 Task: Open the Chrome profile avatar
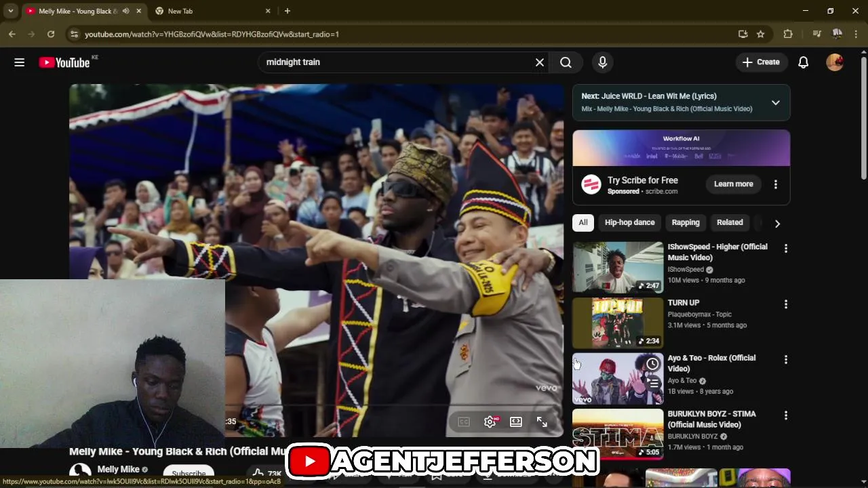837,34
